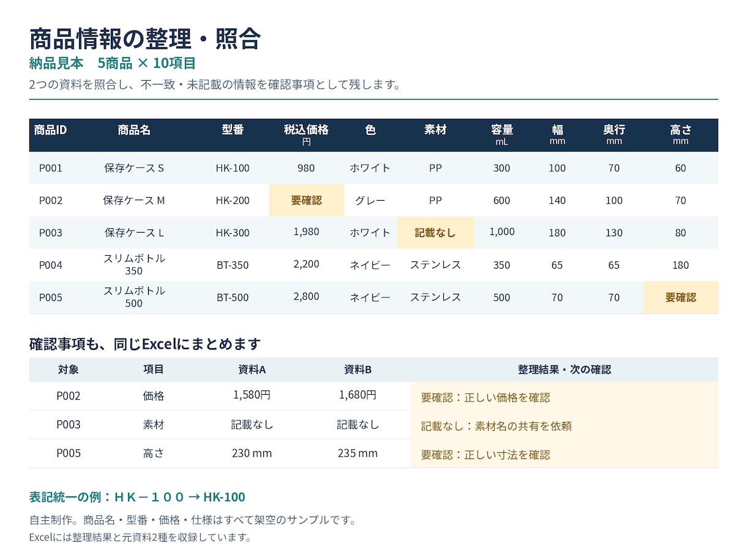Image resolution: width=747 pixels, height=560 pixels.
Task: Click the 高さ header in the dark table header
Action: click(680, 135)
